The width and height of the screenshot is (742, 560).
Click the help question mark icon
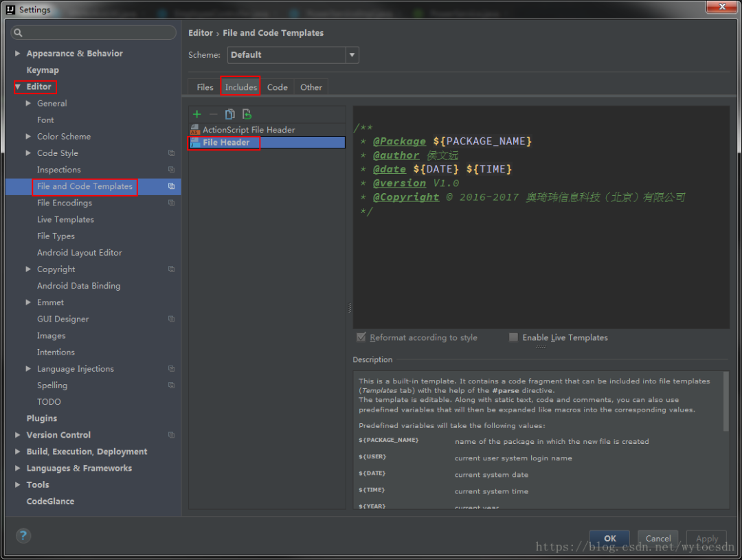tap(23, 536)
